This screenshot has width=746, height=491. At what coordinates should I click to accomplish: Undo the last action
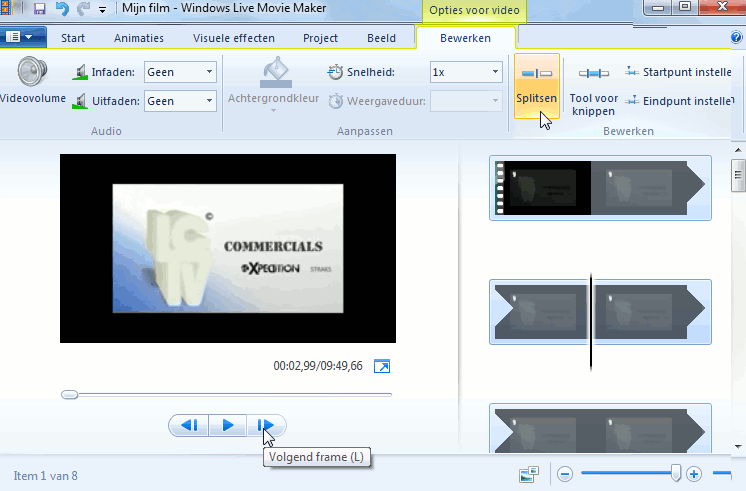point(62,8)
